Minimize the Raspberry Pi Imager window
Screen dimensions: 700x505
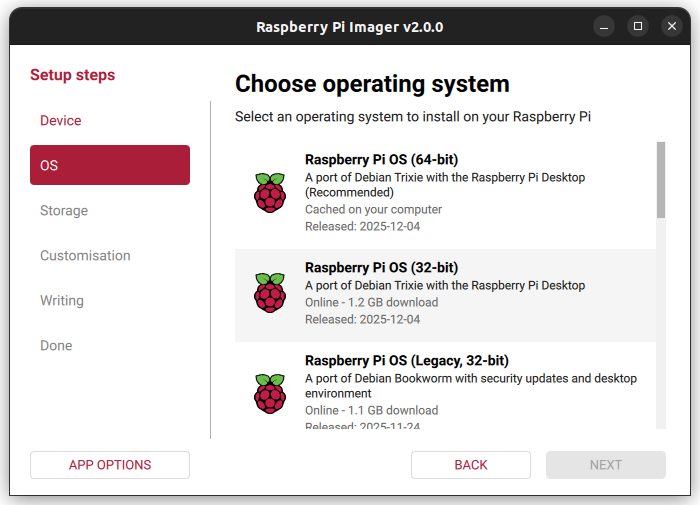(601, 27)
